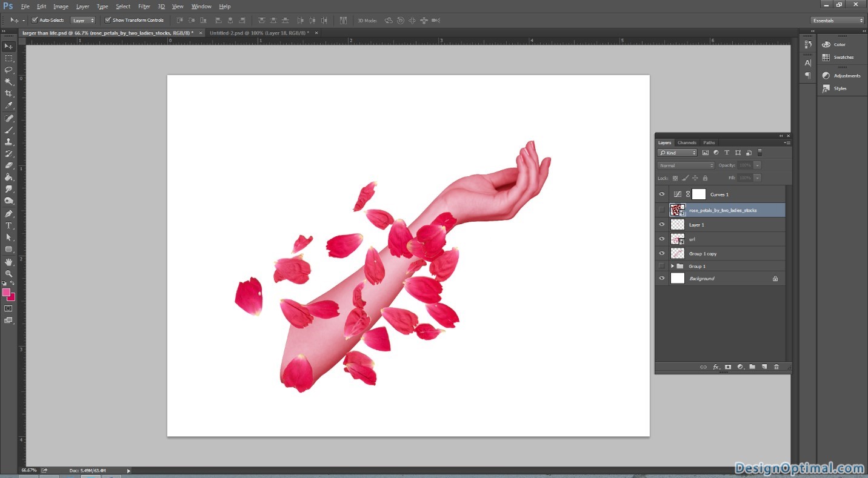Select the Horizontal Type tool
Image resolution: width=868 pixels, height=478 pixels.
pos(8,225)
